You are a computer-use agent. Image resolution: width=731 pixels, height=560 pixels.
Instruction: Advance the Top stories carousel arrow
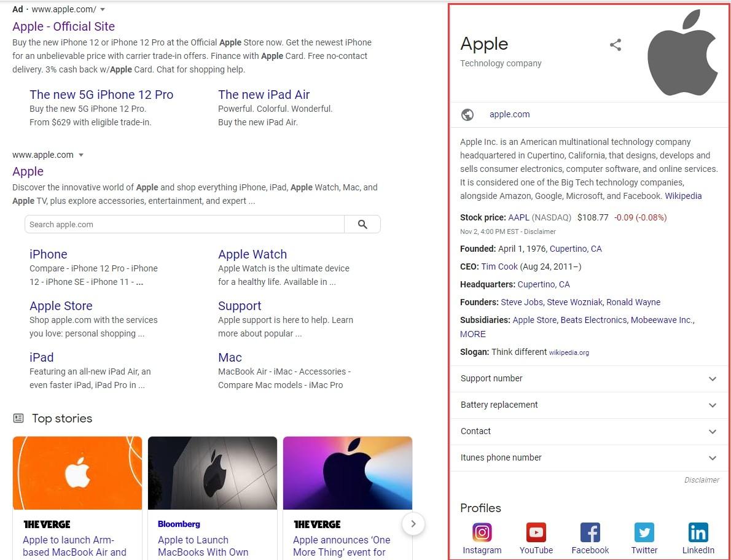tap(413, 524)
